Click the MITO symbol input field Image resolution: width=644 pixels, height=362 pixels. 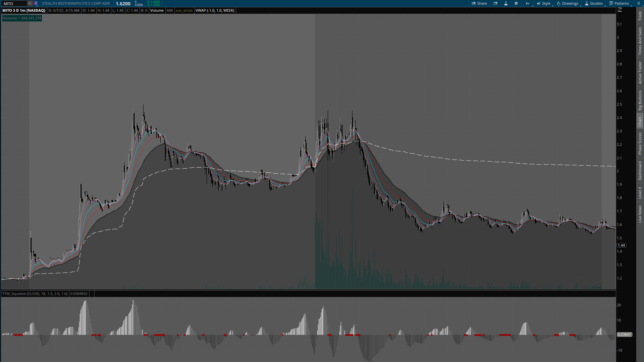click(x=14, y=3)
